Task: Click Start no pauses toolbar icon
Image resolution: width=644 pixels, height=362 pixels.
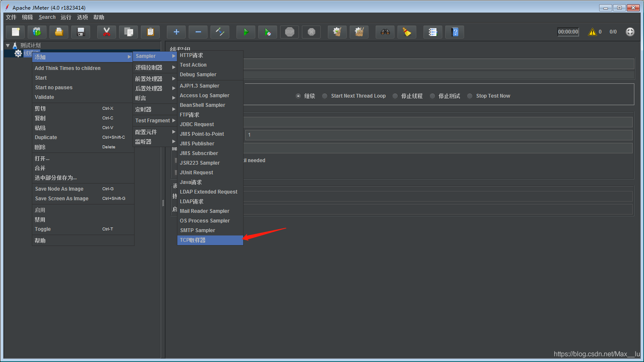Action: click(x=268, y=32)
